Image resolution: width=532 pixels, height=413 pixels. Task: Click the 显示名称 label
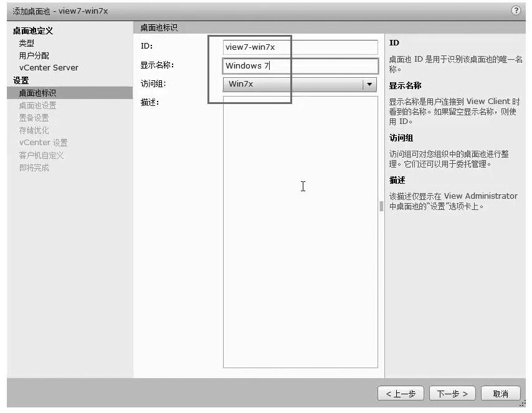(x=157, y=65)
